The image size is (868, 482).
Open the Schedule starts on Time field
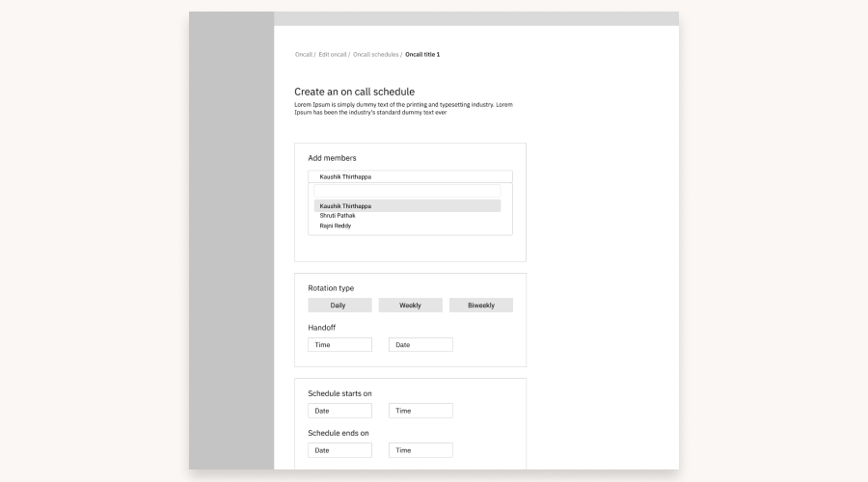[420, 411]
